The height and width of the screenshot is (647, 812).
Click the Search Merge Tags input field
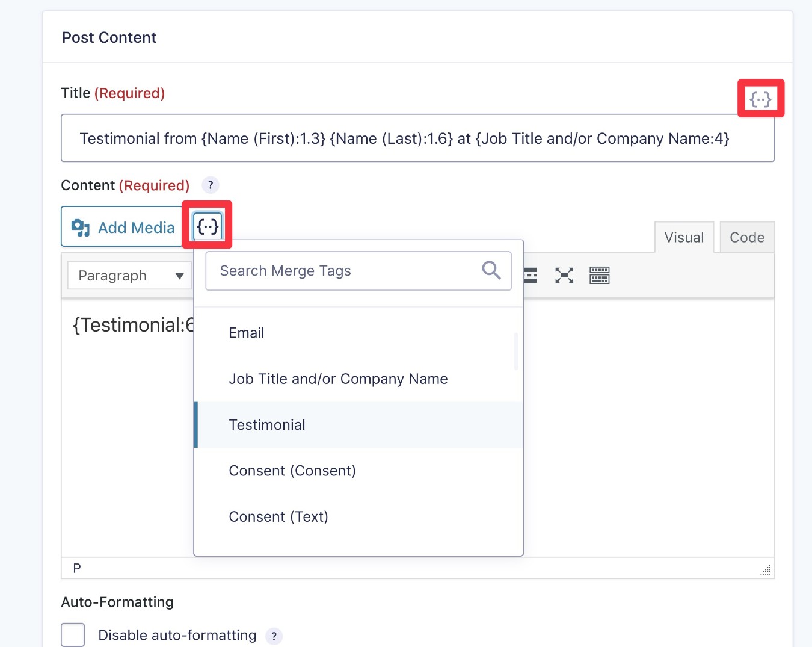[x=337, y=271]
